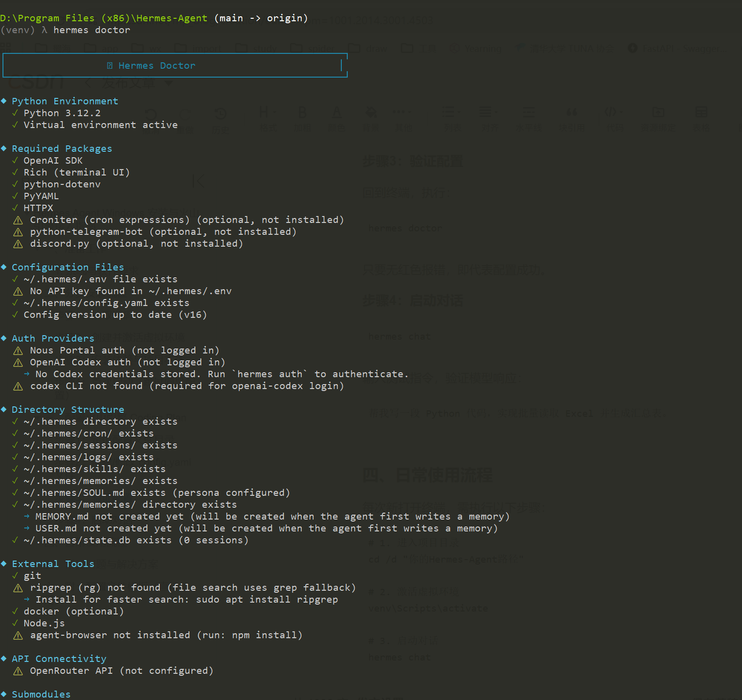Click the '~/.hermes/cron/ exists' line
Viewport: 742px width, 700px height.
pyautogui.click(x=89, y=434)
